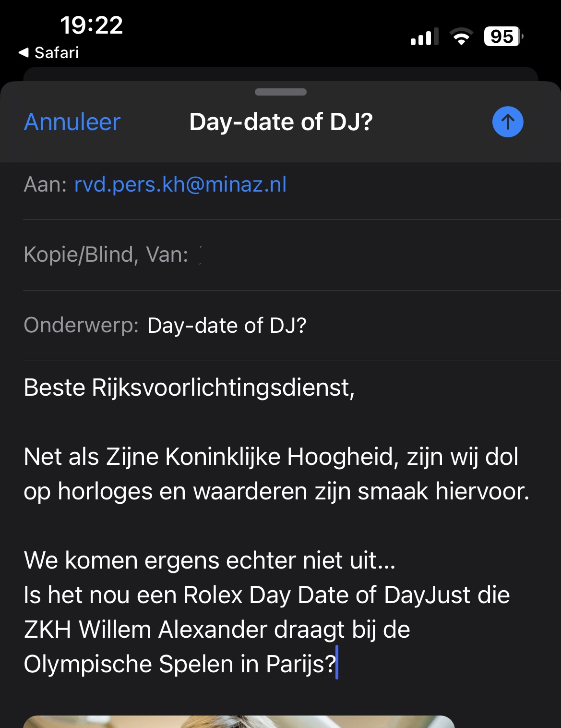Return to Safari via the back arrow
The height and width of the screenshot is (728, 561).
click(48, 53)
